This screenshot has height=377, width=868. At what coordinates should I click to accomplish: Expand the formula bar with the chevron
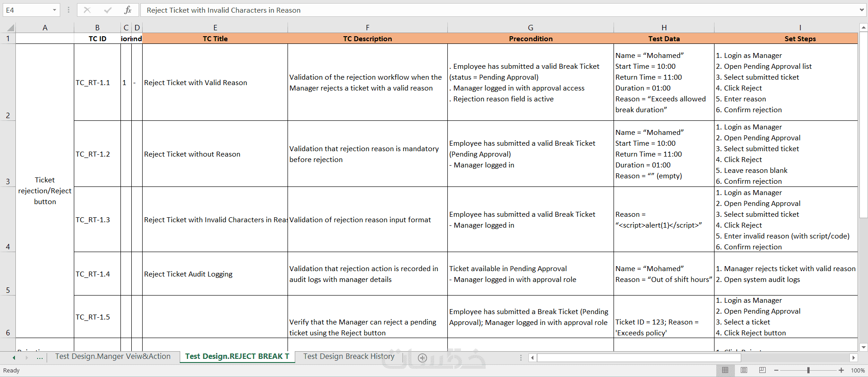point(861,10)
